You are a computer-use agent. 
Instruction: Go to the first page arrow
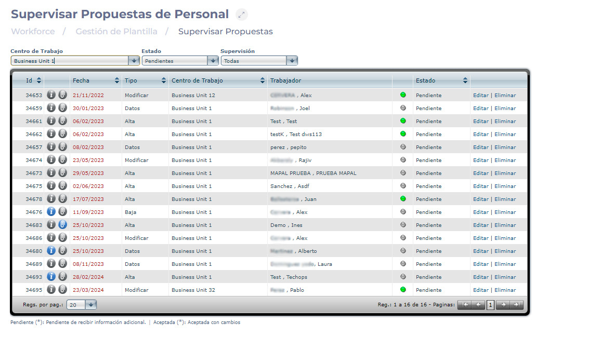point(464,305)
